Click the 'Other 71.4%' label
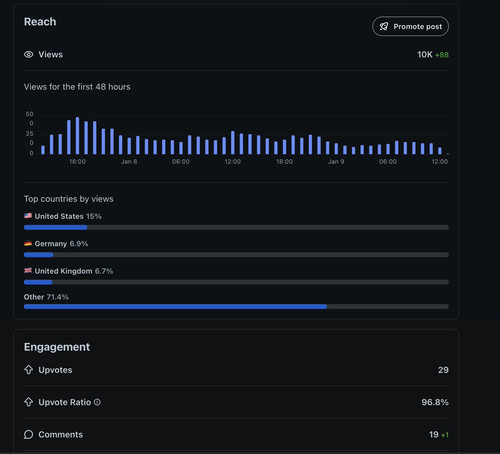The height and width of the screenshot is (454, 500). tap(46, 297)
